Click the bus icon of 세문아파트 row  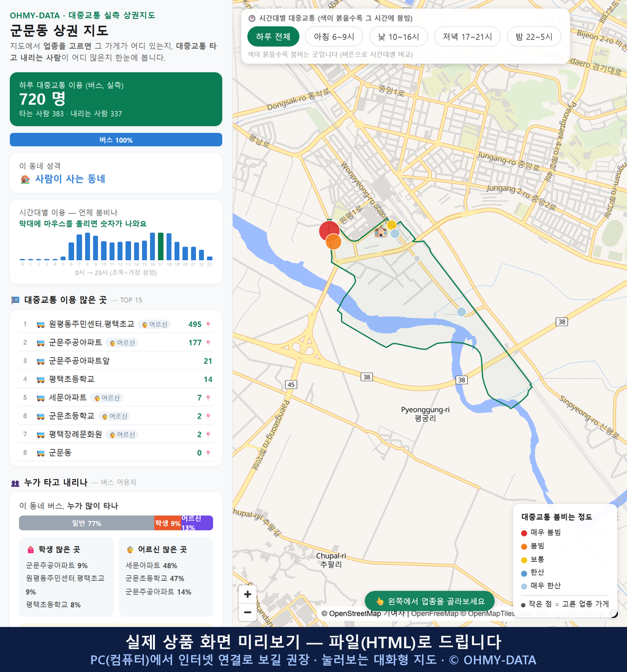[41, 398]
